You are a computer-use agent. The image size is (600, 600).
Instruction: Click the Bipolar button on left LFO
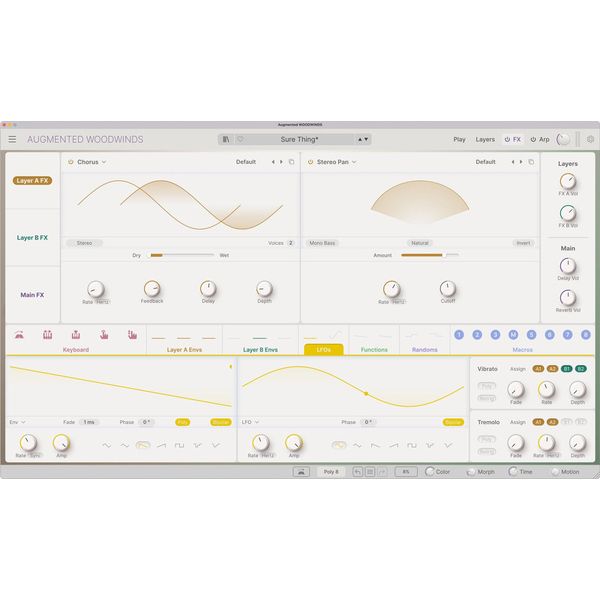coord(221,422)
